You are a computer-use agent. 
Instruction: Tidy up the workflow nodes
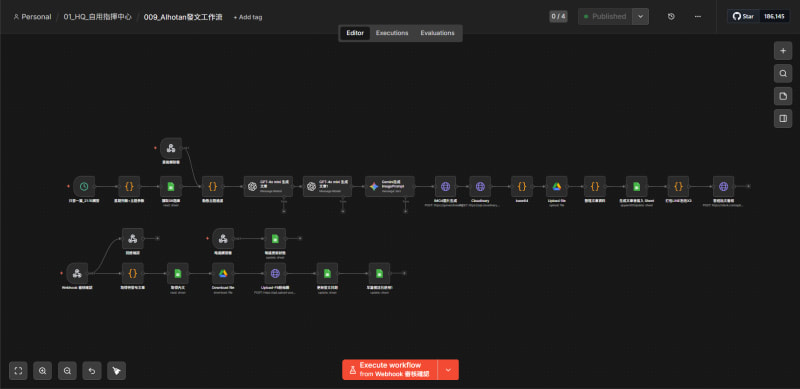[116, 371]
